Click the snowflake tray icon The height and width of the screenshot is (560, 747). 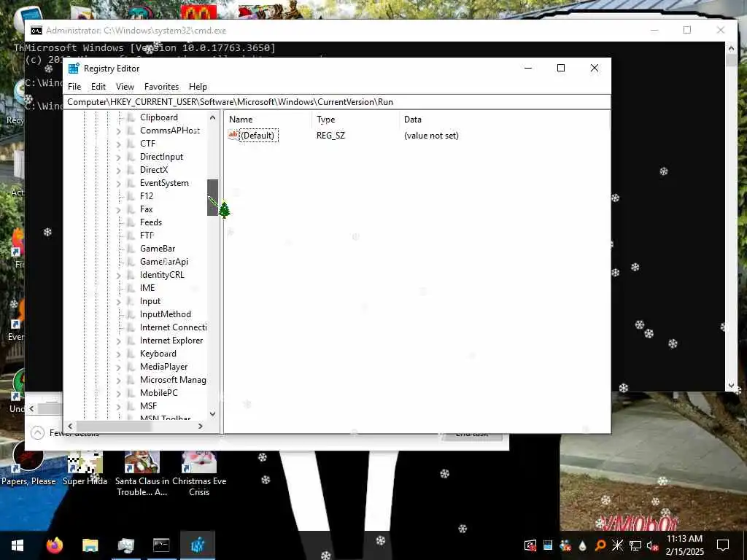[617, 545]
